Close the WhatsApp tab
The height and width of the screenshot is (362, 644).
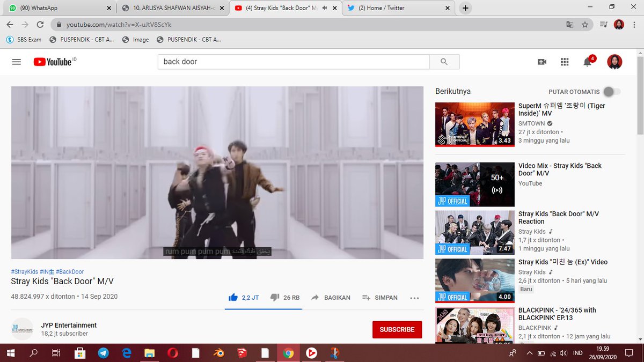coord(109,8)
